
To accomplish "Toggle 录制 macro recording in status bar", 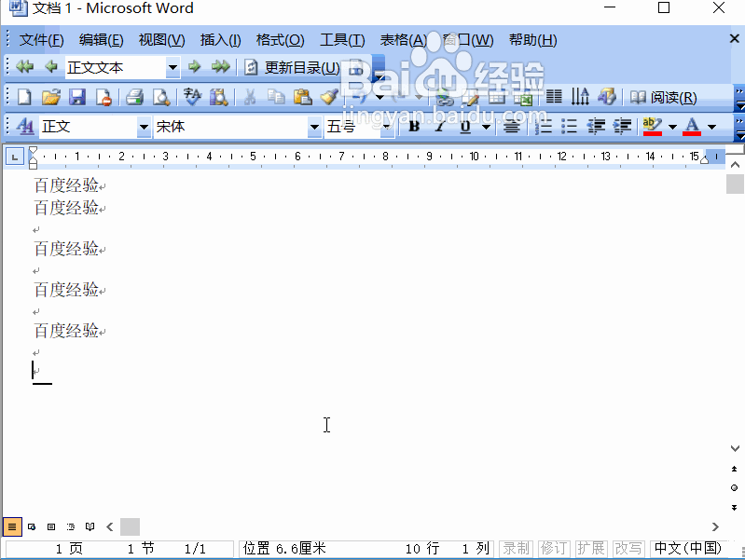I will coord(516,549).
